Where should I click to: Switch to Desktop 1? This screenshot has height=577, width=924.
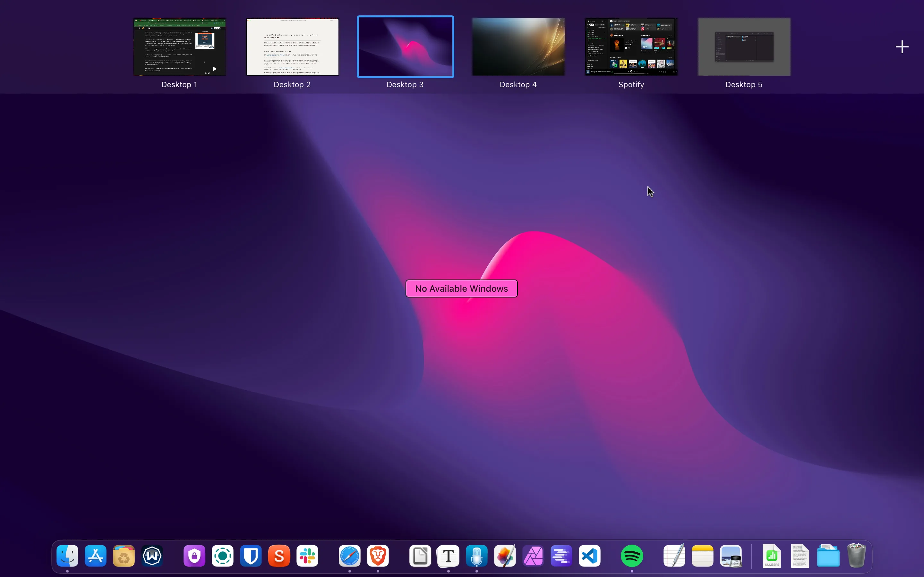(179, 46)
